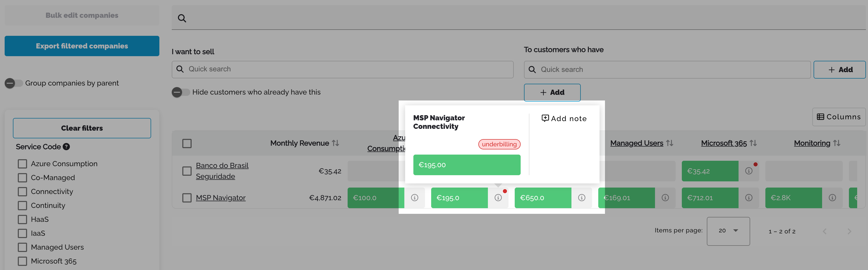Click Add button below customers search field
The height and width of the screenshot is (270, 868).
552,92
